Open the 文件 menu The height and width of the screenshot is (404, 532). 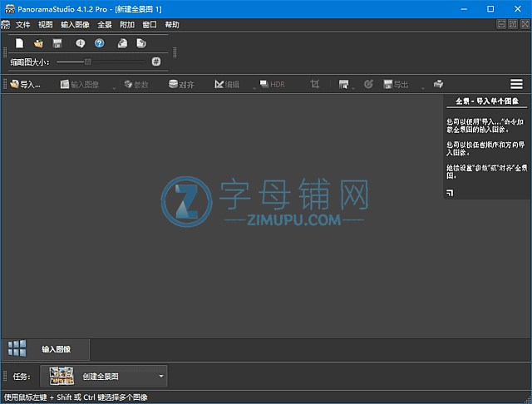[x=22, y=25]
